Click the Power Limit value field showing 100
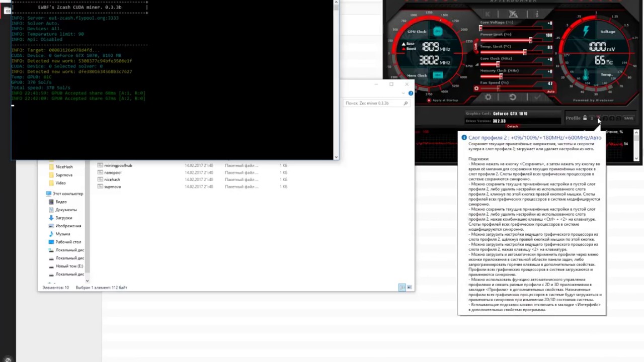Viewport: 644px width, 362px height. [x=549, y=35]
